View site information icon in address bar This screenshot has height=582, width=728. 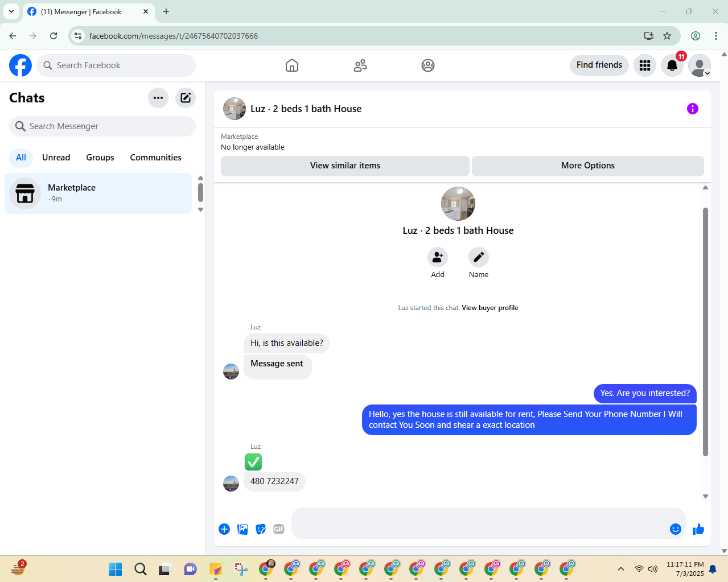79,36
